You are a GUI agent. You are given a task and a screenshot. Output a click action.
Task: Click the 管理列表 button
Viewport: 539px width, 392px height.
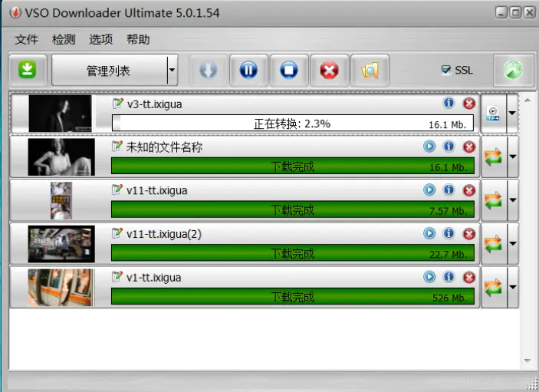[110, 70]
